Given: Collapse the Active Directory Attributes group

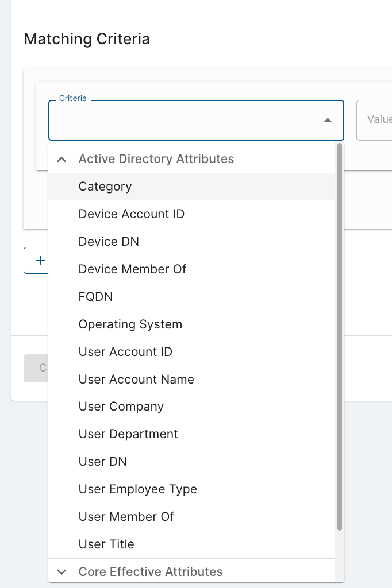Looking at the screenshot, I should tap(62, 160).
